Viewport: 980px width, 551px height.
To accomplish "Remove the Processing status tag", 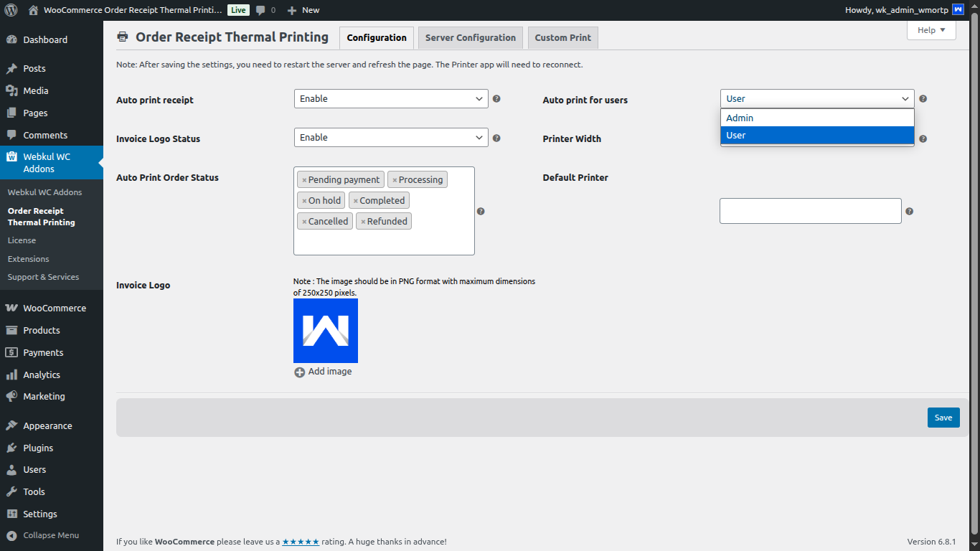I will tap(395, 180).
